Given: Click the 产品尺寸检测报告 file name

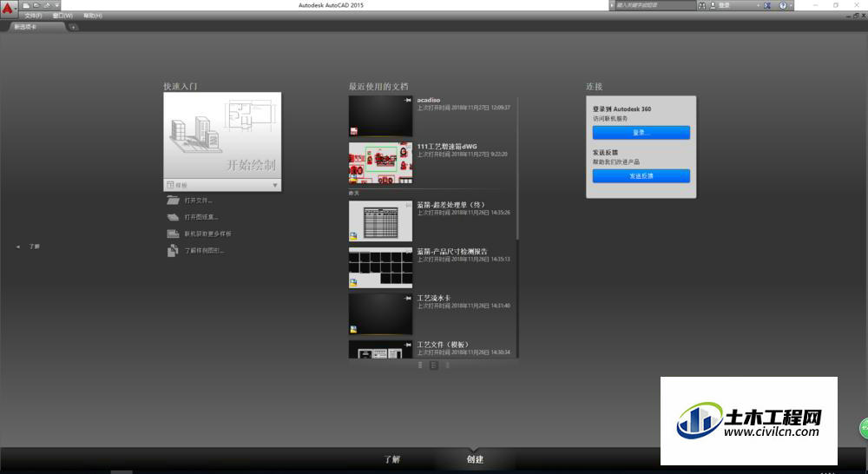Looking at the screenshot, I should (x=452, y=252).
